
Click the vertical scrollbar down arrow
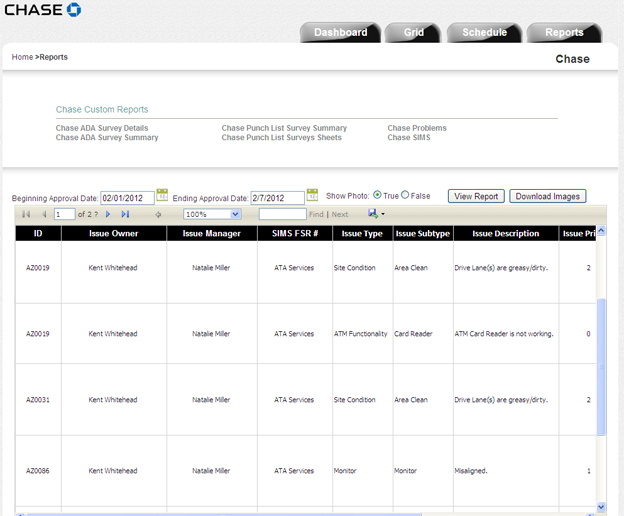pos(601,507)
